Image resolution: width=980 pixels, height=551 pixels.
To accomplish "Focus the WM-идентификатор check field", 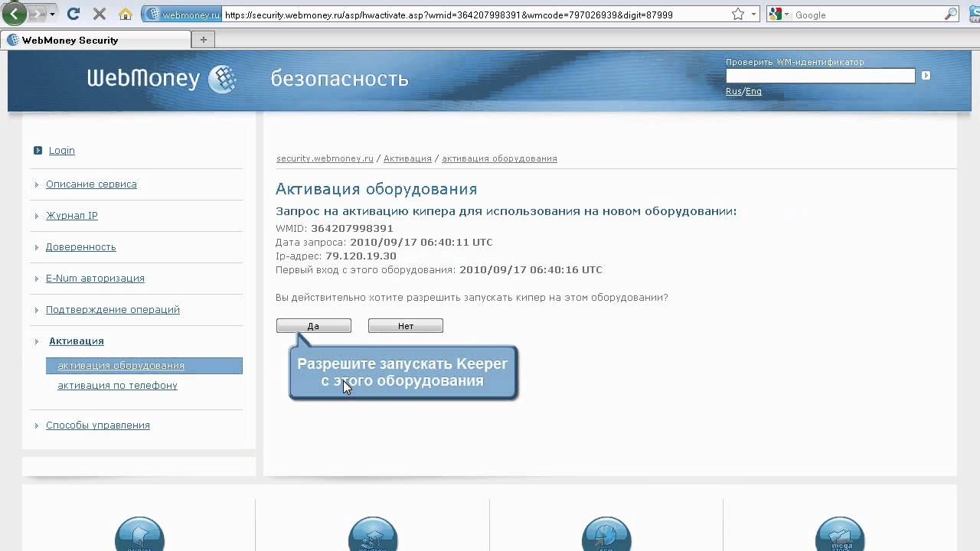I will (x=820, y=75).
